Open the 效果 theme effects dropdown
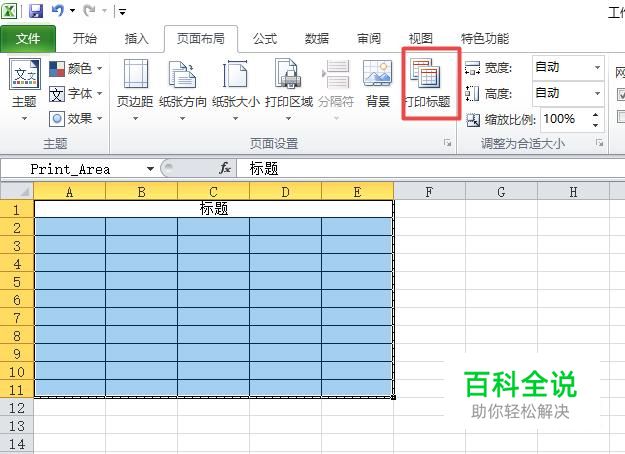The image size is (625, 454). tap(76, 118)
